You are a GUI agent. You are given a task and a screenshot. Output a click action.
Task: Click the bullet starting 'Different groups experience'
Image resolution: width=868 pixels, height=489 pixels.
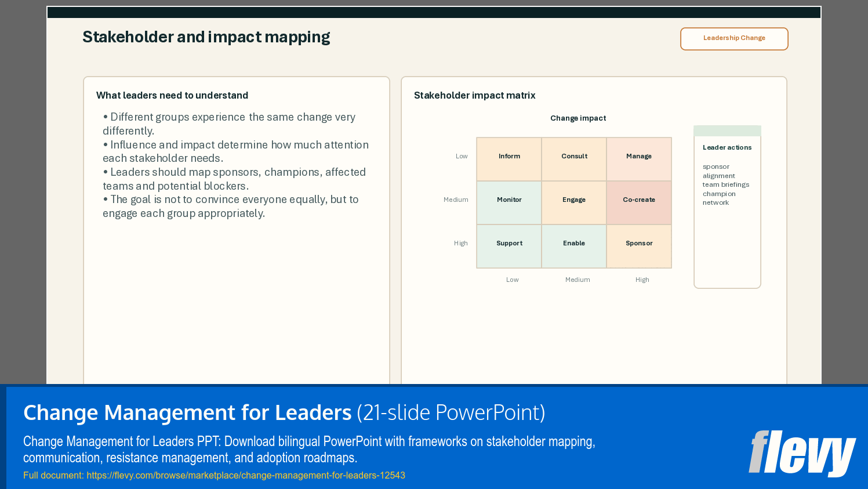pyautogui.click(x=229, y=124)
